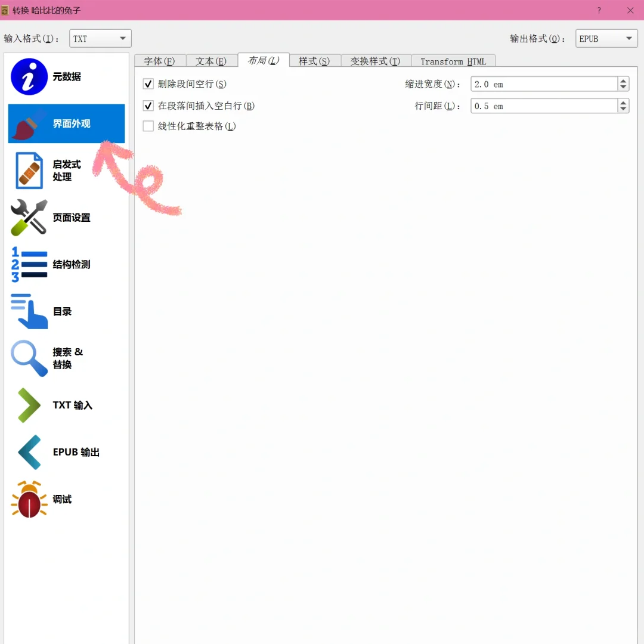Open 目录 pointing hand icon
644x644 pixels.
pos(29,311)
